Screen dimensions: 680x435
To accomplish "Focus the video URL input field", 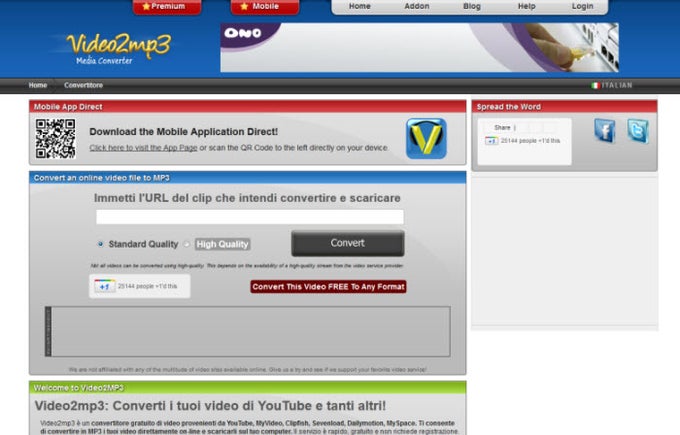I will (250, 217).
